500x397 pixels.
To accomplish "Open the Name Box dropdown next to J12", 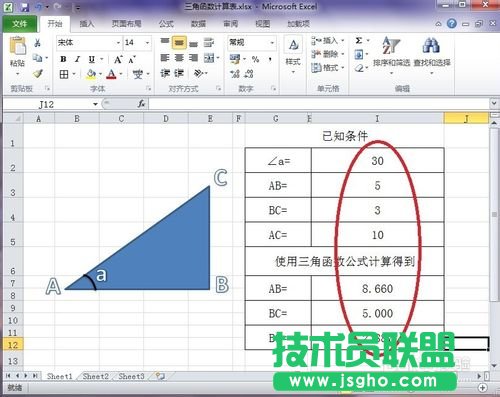I will coord(95,104).
